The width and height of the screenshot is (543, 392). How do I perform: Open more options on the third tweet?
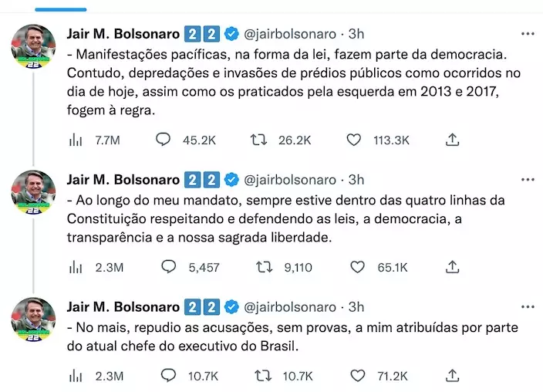[528, 307]
